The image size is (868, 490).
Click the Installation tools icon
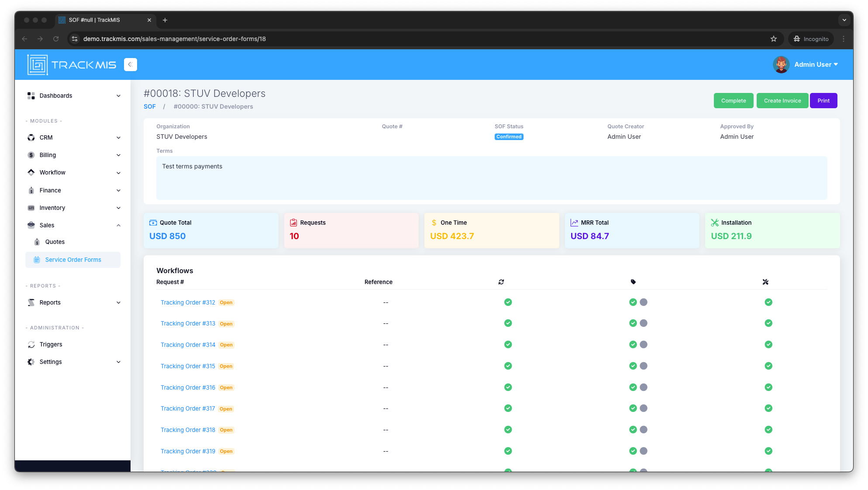(x=715, y=223)
